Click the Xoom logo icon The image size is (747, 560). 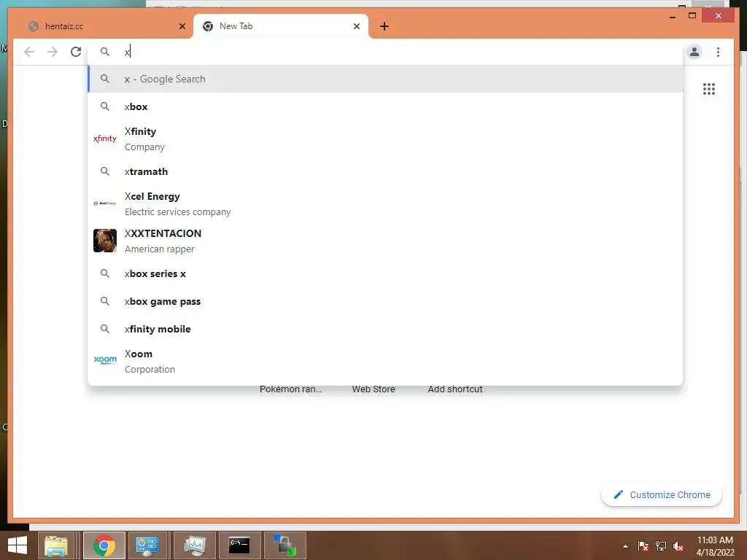[105, 360]
